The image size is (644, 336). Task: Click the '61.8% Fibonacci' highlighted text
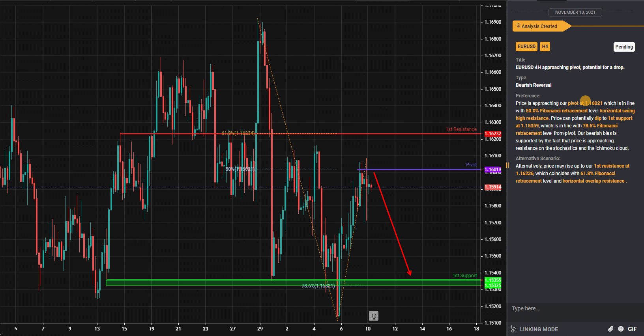pyautogui.click(x=598, y=174)
